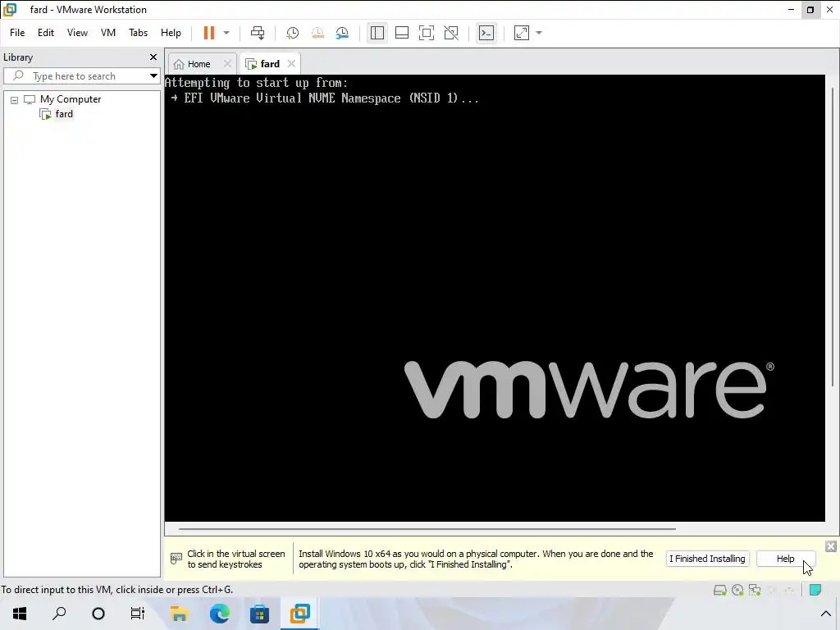Open the library search filter dropdown
Screen dimensions: 840x630
coord(153,76)
